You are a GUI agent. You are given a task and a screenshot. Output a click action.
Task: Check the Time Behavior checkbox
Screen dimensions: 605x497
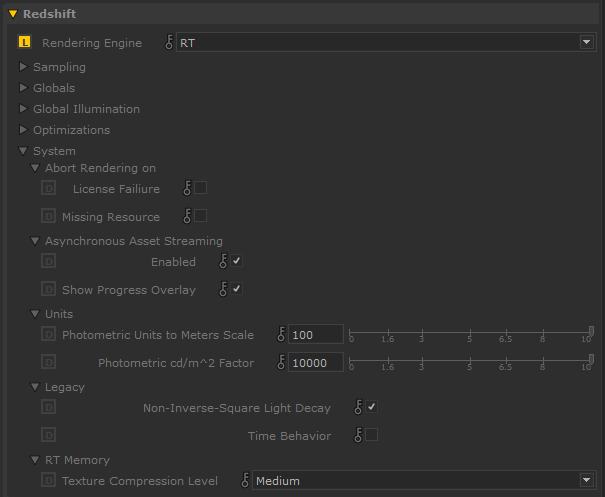372,434
